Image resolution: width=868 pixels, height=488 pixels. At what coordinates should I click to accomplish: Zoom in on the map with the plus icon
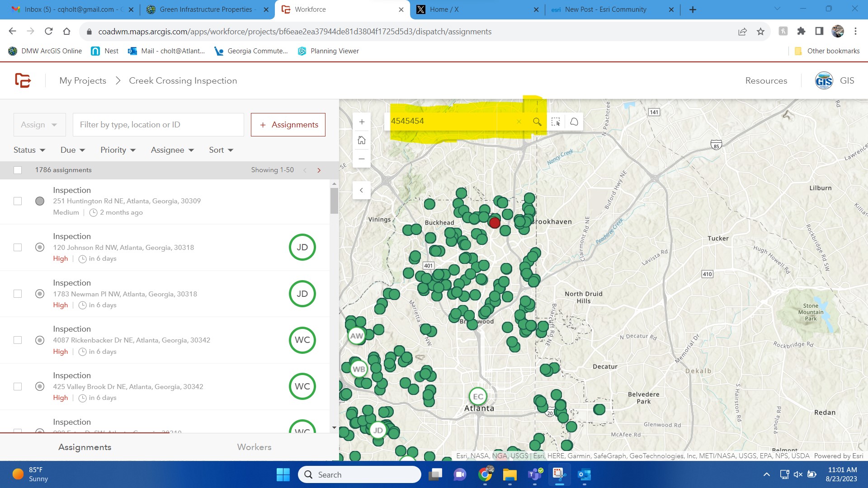click(x=362, y=121)
